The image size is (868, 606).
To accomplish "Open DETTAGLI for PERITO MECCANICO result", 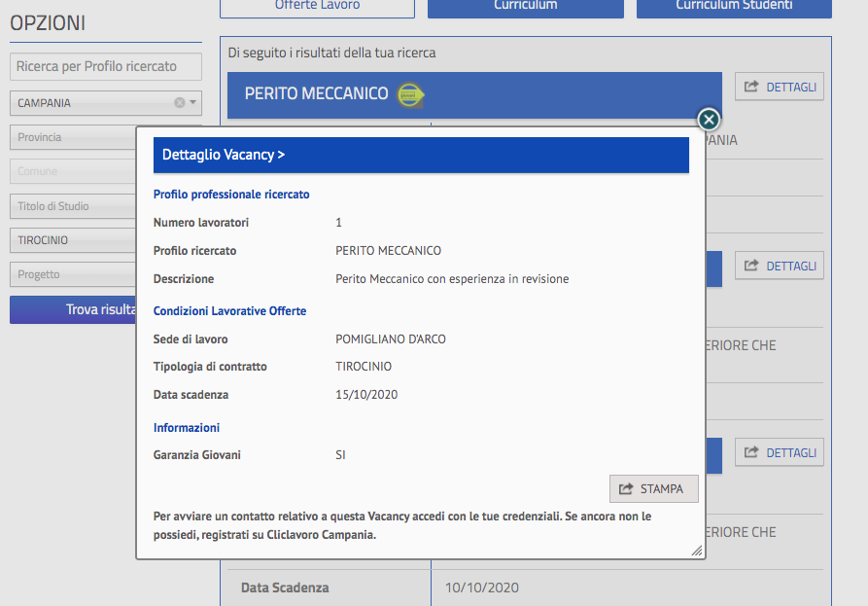I will 779,87.
